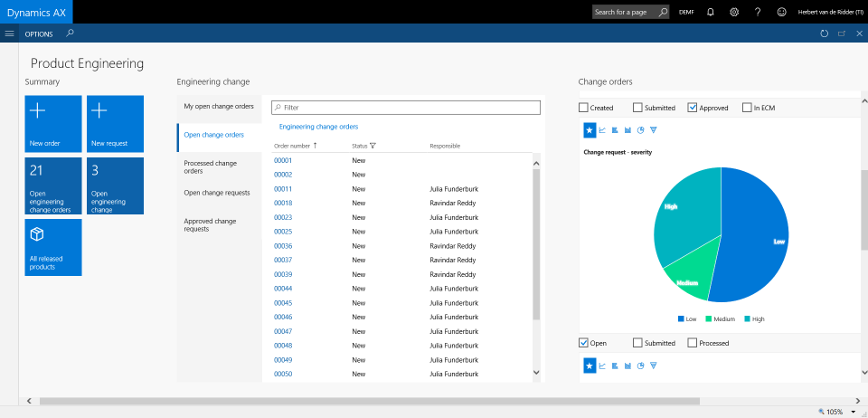This screenshot has width=868, height=418.
Task: Click the Low legend color swatch
Action: (680, 318)
